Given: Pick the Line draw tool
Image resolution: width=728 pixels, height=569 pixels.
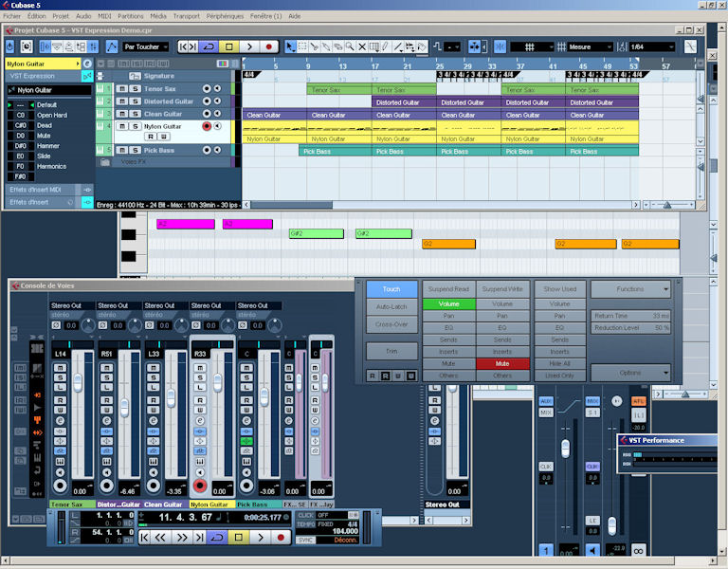Looking at the screenshot, I should 397,46.
